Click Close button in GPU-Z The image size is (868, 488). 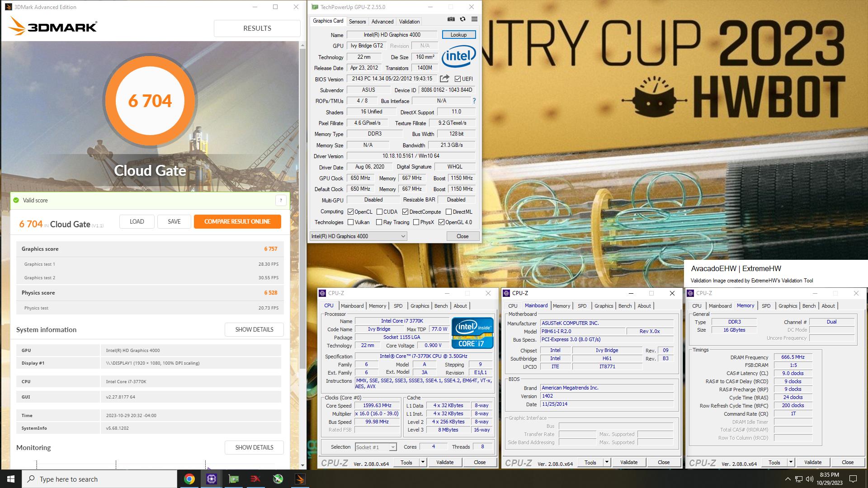(x=462, y=236)
